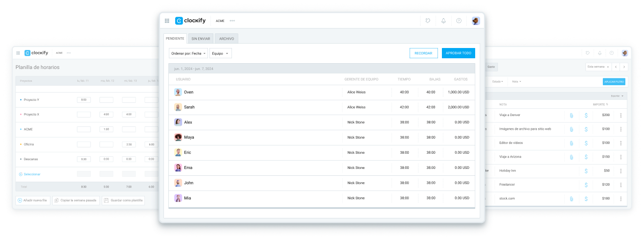Click the ACME workspace three-dot options

(x=232, y=21)
